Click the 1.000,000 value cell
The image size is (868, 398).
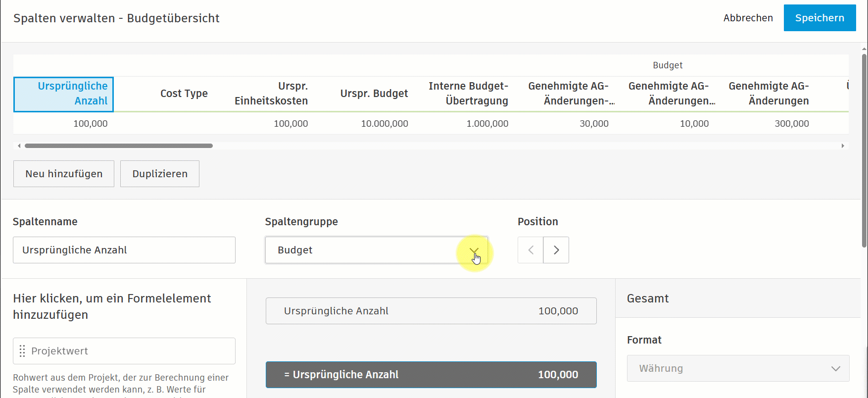pos(487,124)
